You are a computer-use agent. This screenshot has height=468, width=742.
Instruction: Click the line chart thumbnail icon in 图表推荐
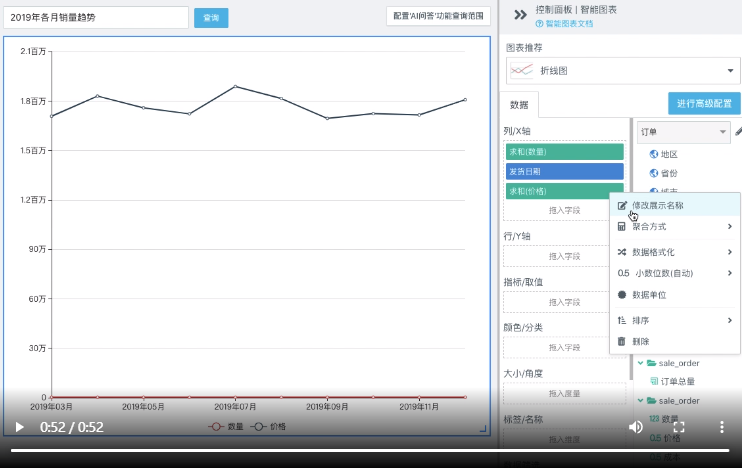click(522, 71)
